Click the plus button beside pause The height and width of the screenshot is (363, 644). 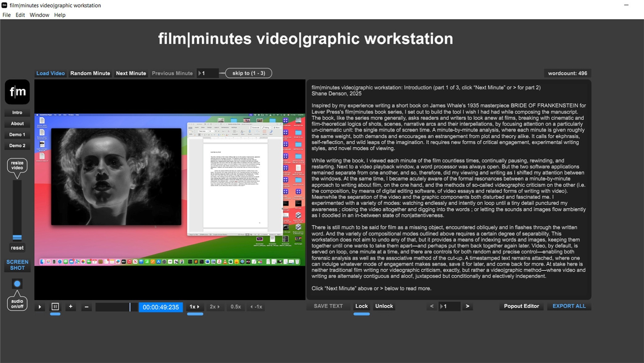[x=71, y=307]
